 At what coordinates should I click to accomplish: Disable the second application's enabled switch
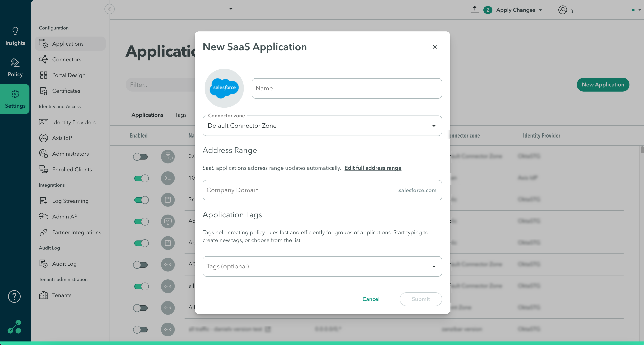(141, 178)
